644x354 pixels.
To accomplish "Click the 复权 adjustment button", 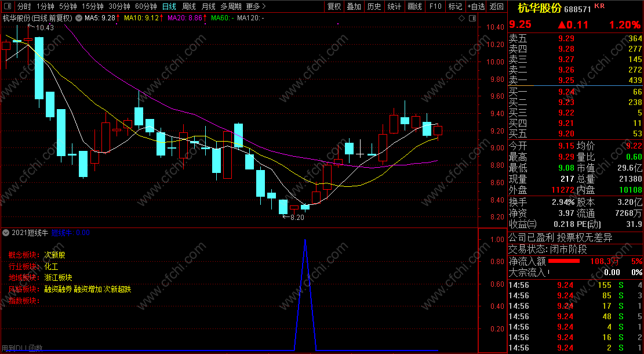I will pos(334,6).
